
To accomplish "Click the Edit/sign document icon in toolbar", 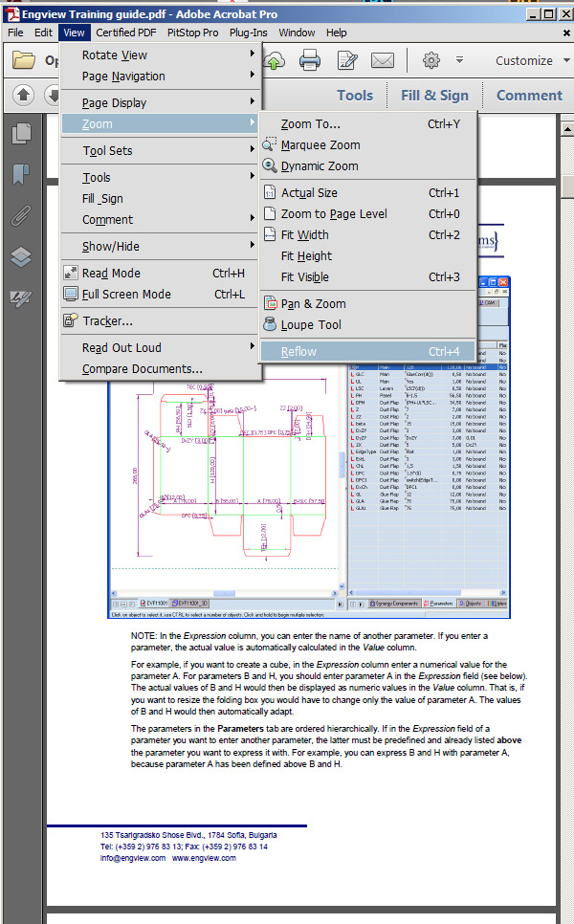I will point(347,60).
